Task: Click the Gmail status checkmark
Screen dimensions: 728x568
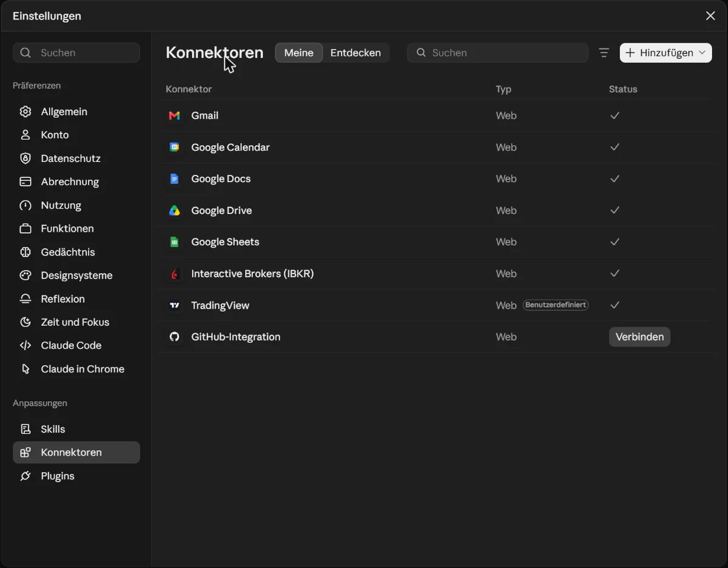Action: [x=615, y=115]
